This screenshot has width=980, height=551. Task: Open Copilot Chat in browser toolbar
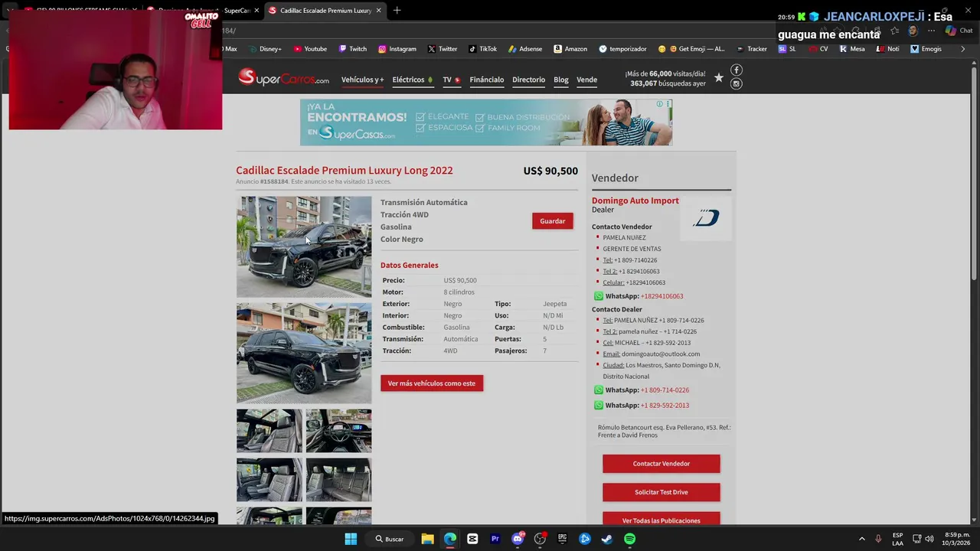coord(959,31)
